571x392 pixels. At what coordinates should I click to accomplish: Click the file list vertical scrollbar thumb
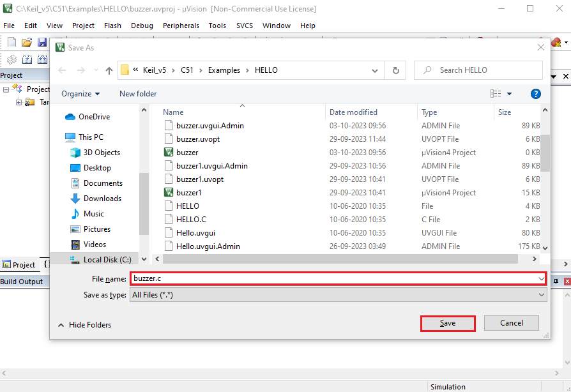pyautogui.click(x=545, y=153)
